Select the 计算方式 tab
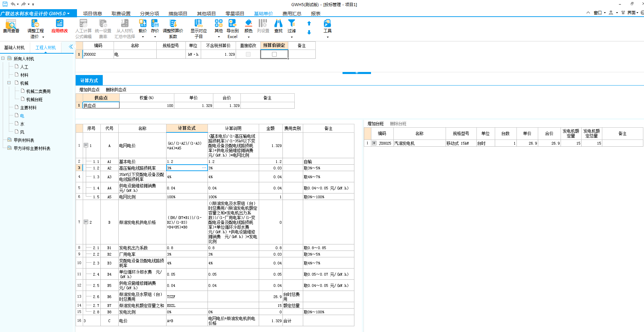644x332 pixels. pyautogui.click(x=89, y=80)
